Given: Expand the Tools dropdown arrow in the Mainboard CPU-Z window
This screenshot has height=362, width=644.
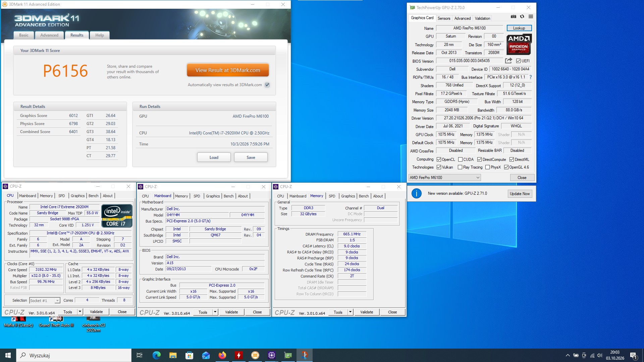Looking at the screenshot, I should 215,312.
